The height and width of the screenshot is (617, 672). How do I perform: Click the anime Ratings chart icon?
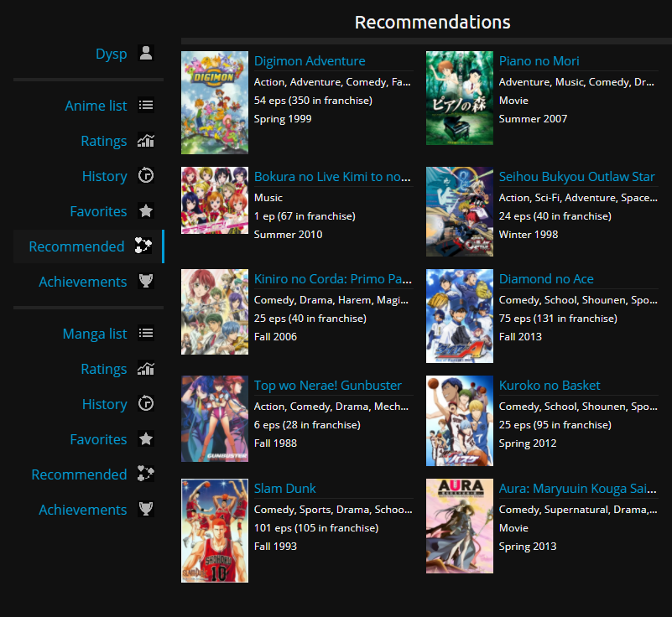click(x=146, y=141)
